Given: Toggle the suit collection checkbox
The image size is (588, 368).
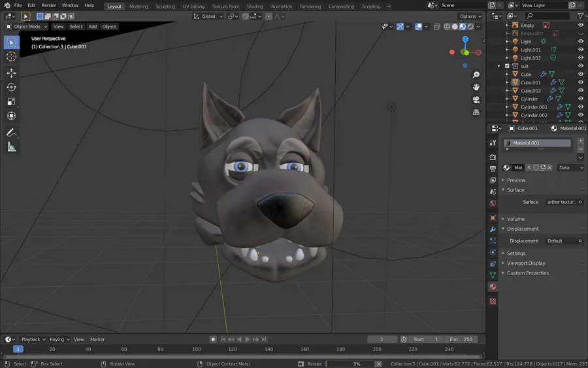Looking at the screenshot, I should click(x=507, y=66).
